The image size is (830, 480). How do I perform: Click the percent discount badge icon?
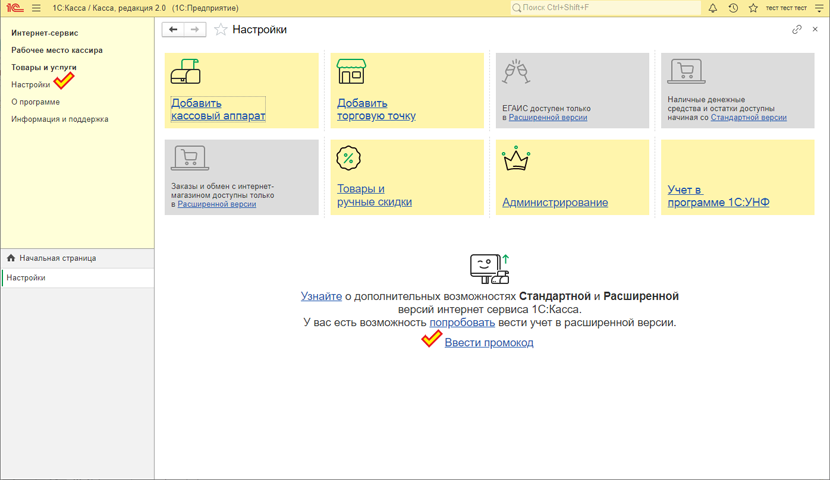[348, 158]
